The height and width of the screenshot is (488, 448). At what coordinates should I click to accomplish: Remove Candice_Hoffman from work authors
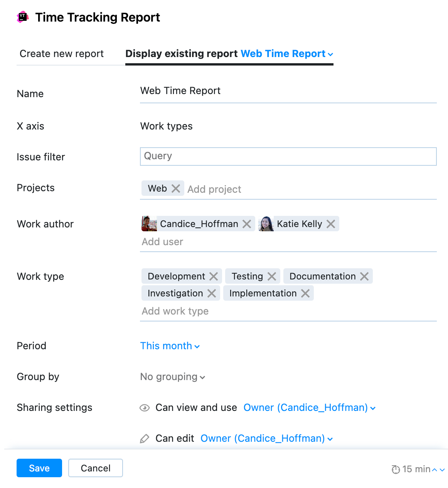pos(247,224)
